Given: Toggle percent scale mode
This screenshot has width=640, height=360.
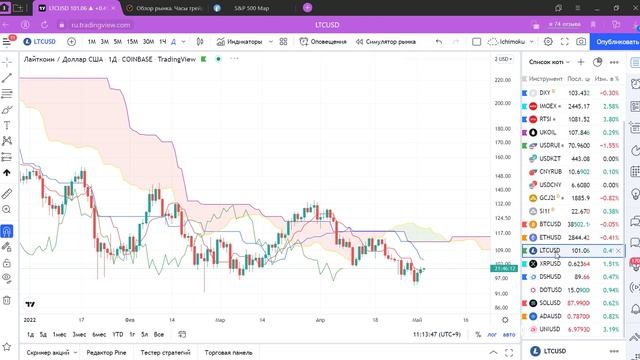Looking at the screenshot, I should pyautogui.click(x=478, y=334).
